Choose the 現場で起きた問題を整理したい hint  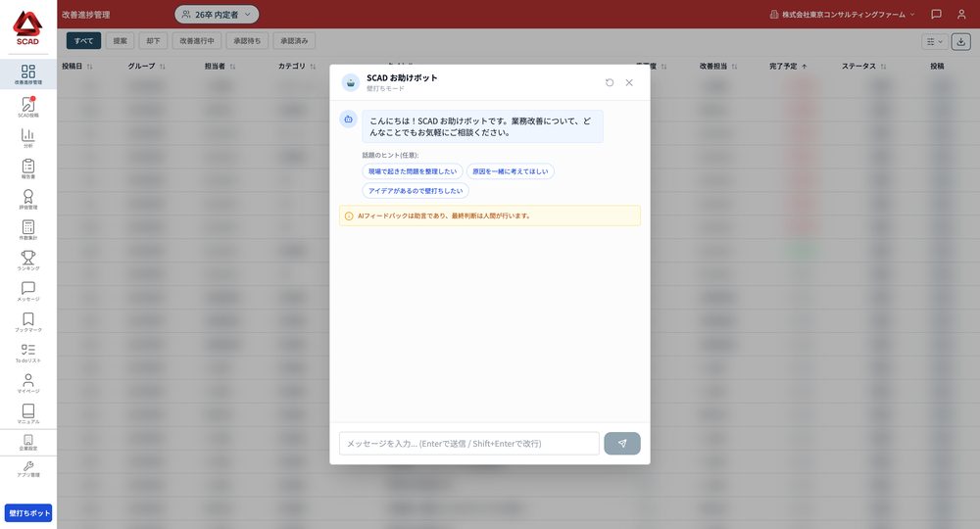point(413,171)
